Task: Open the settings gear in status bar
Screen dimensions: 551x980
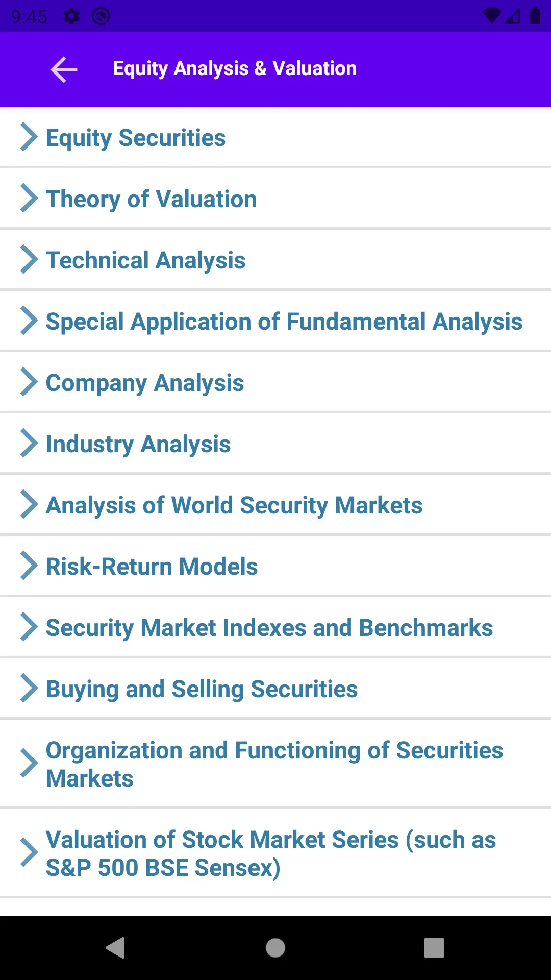Action: (71, 16)
